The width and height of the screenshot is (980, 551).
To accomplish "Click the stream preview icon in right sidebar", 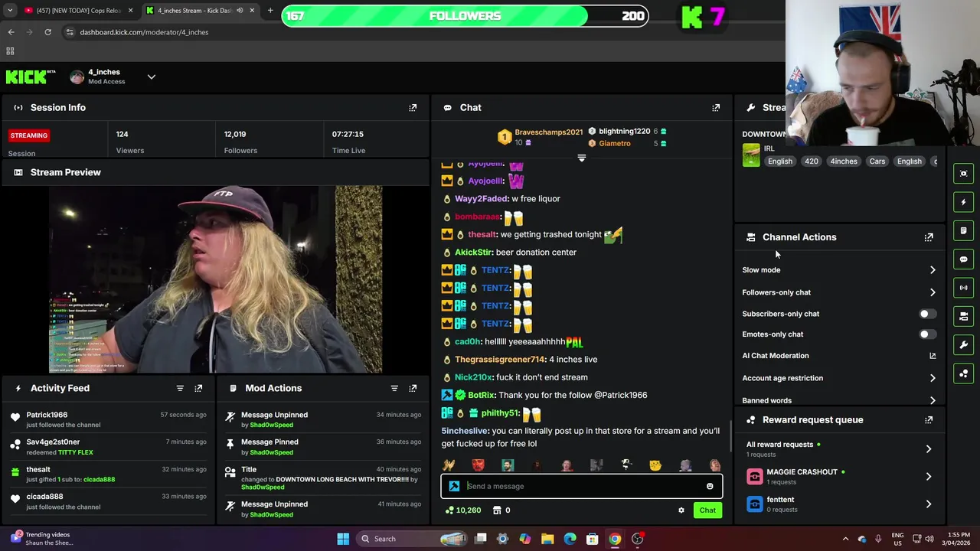I will point(964,174).
